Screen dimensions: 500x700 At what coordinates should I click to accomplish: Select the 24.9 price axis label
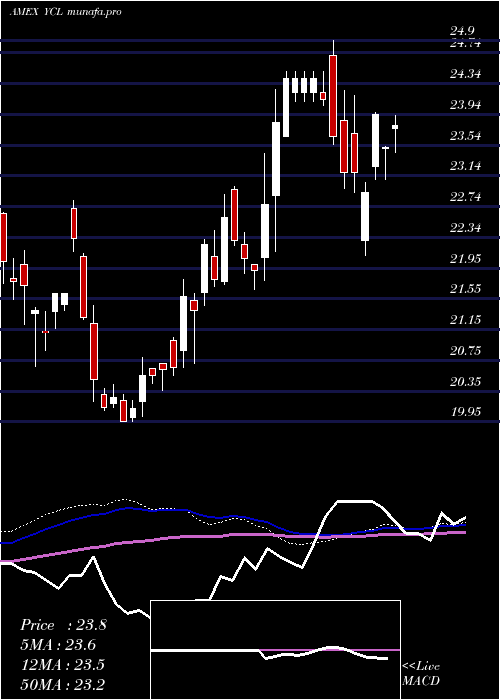point(462,31)
